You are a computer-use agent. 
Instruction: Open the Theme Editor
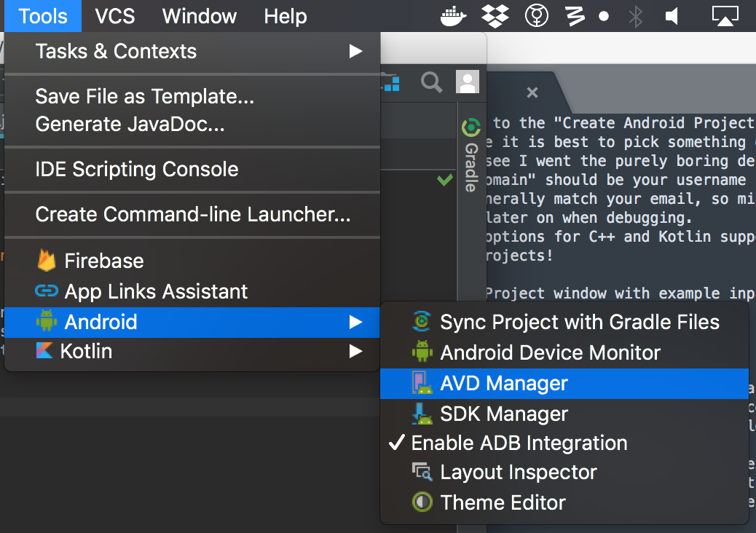[501, 502]
